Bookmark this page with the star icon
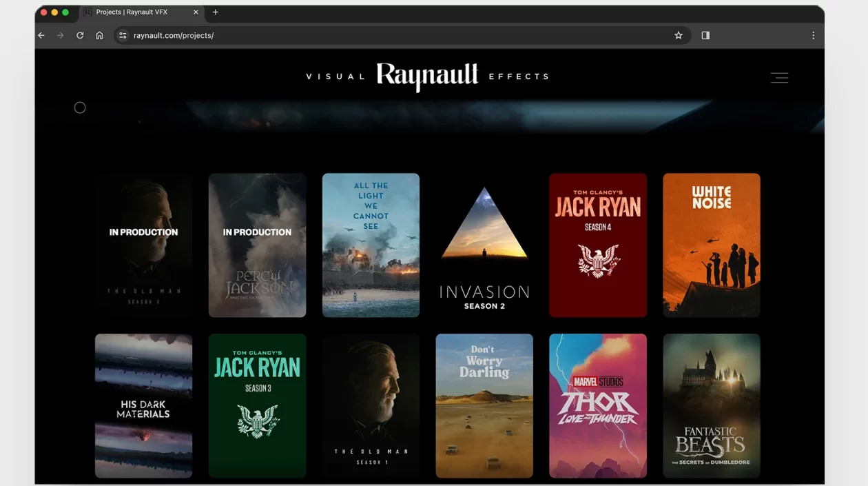 (x=679, y=35)
